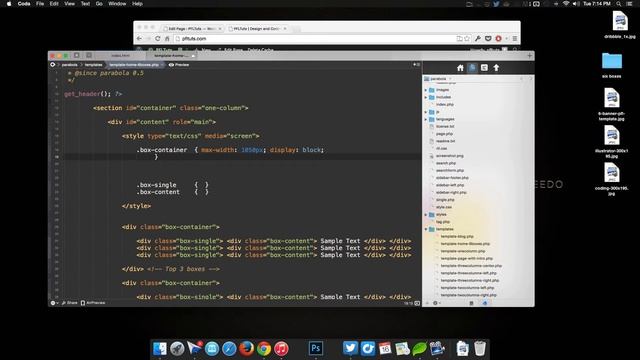Viewport: 640px width, 360px height.
Task: Open Google Chrome from the Dock
Action: tap(264, 348)
